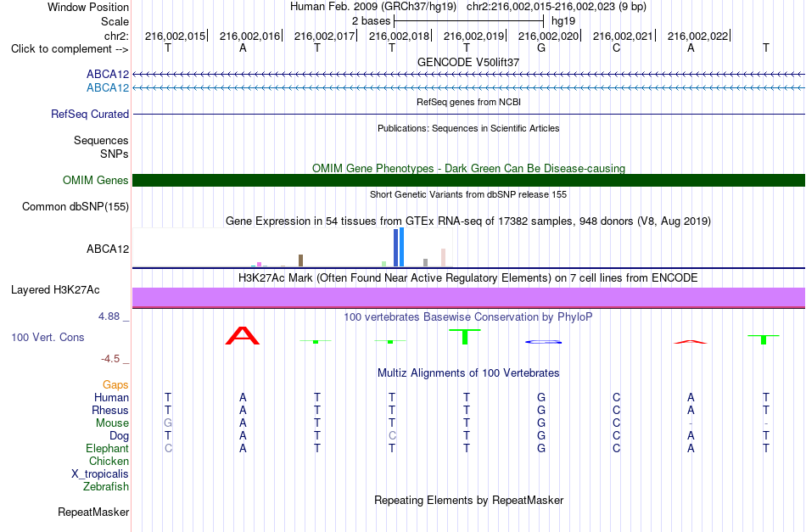Click the tall blue GTEx expression bars
806x532 pixels.
point(399,247)
